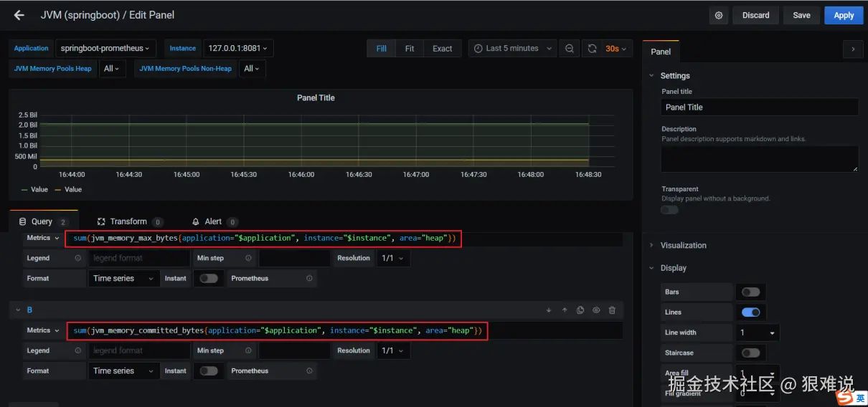Select Fill display mode
The image size is (868, 407).
381,49
